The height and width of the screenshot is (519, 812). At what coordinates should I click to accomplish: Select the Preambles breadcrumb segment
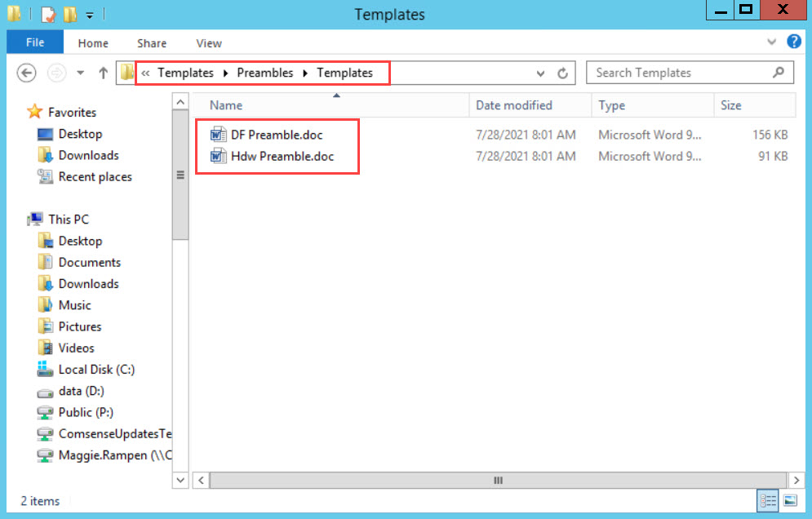coord(265,73)
